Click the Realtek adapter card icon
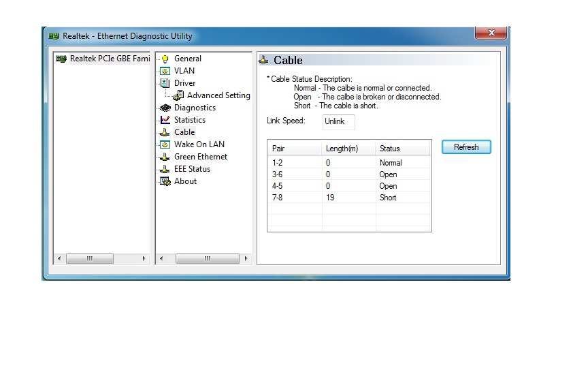 61,59
